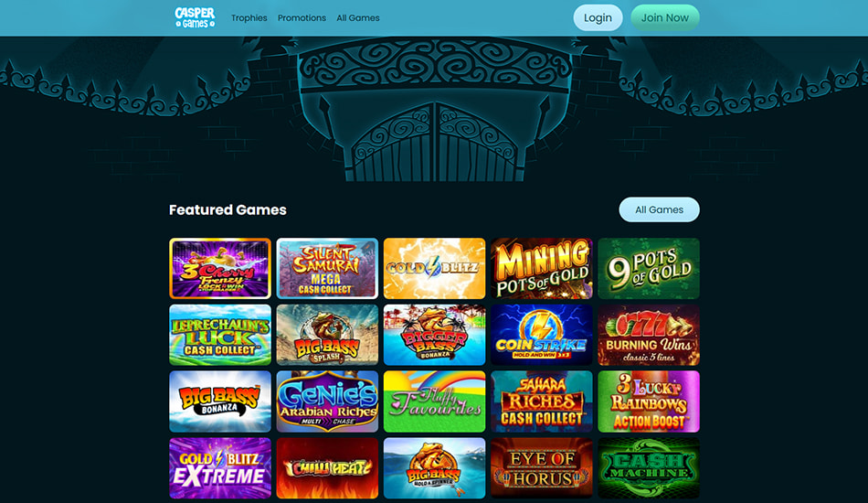This screenshot has height=503, width=868.
Task: Go to the Promotions page
Action: pos(302,17)
